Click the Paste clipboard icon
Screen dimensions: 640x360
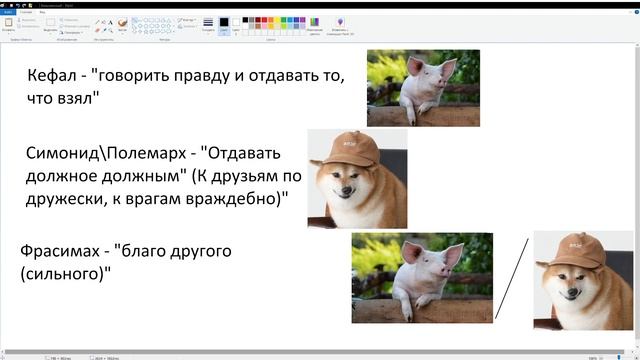(8, 22)
